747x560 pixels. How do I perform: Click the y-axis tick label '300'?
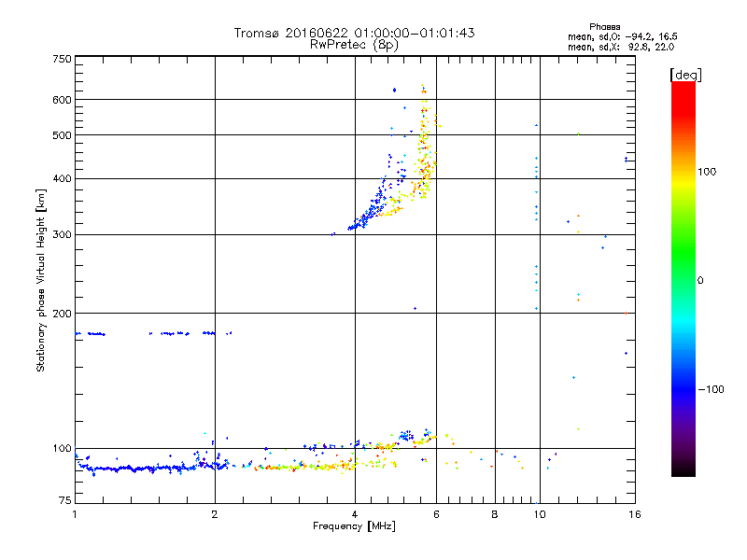[62, 235]
